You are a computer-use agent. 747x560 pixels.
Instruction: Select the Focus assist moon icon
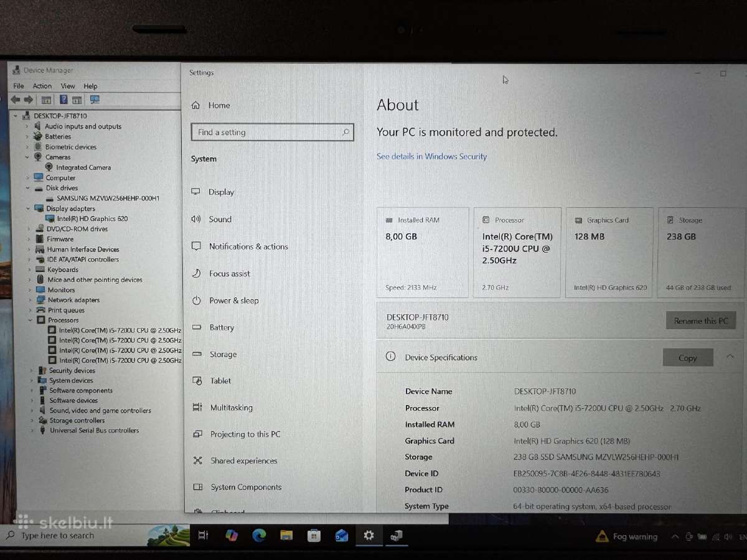[196, 273]
